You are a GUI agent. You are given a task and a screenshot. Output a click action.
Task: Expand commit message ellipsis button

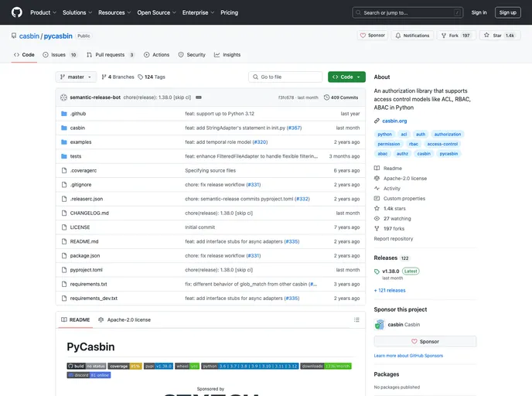click(x=199, y=97)
